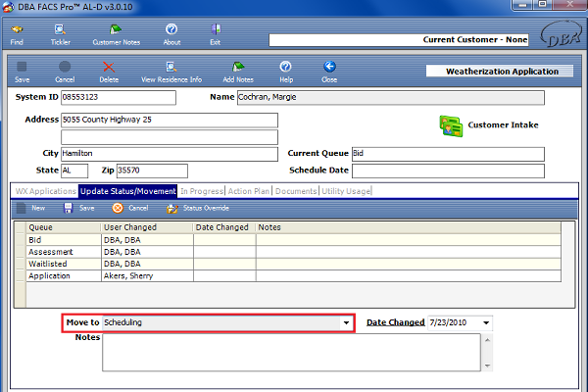
Task: Select the Update Status/Movement tab
Action: tap(127, 191)
